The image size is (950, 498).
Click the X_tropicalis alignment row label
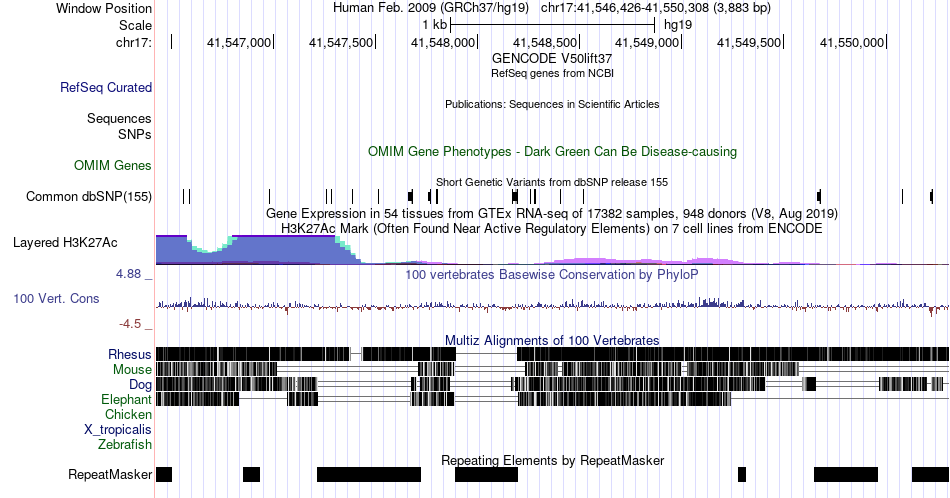point(118,430)
